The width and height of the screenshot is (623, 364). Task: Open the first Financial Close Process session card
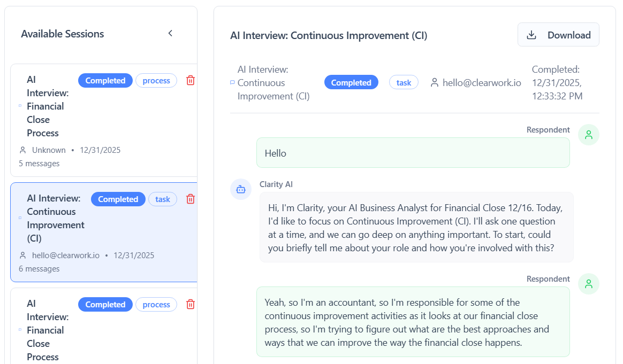[x=104, y=120]
